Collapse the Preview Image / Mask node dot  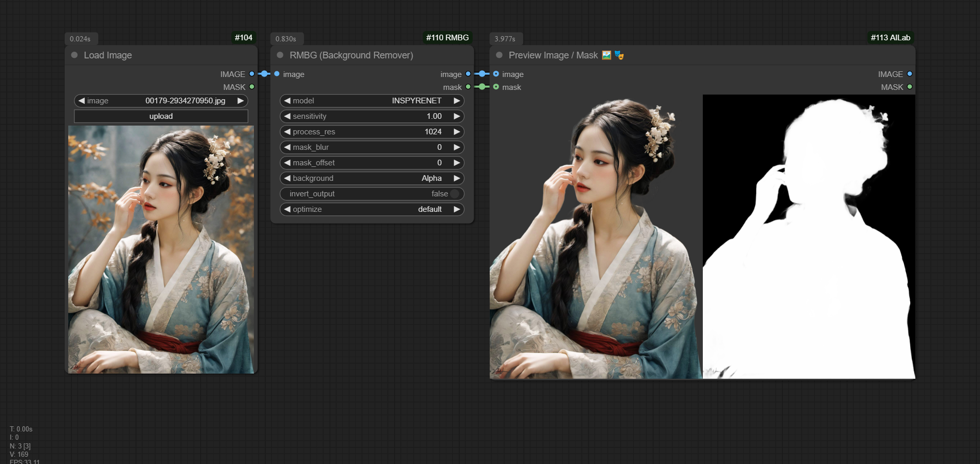click(499, 55)
